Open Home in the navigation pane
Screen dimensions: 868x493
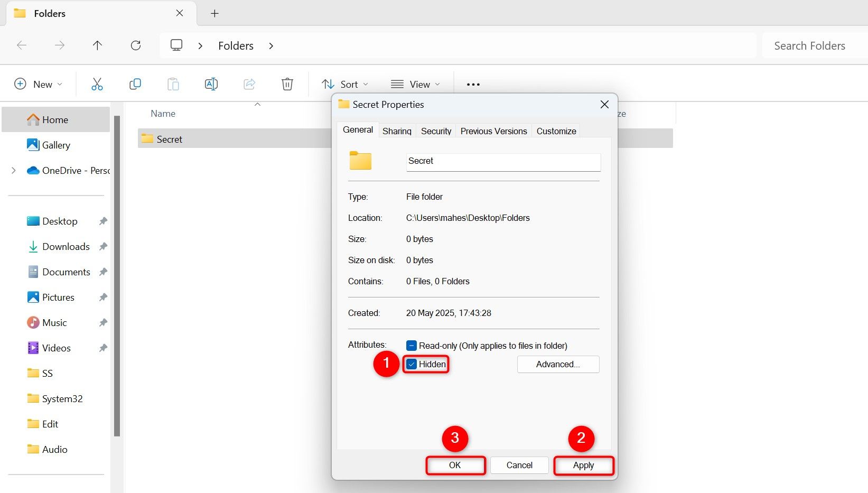click(56, 120)
